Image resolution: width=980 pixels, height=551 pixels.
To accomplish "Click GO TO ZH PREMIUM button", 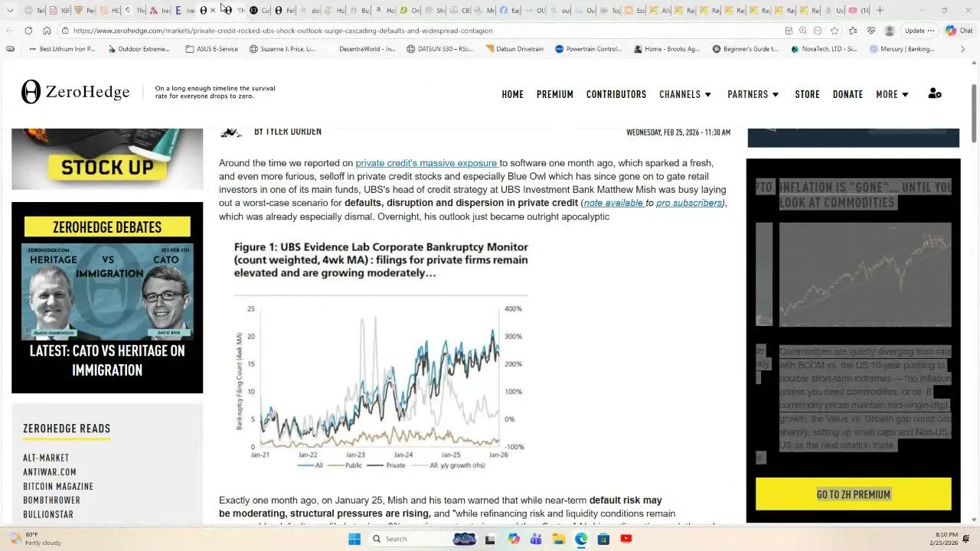I will pos(853,494).
